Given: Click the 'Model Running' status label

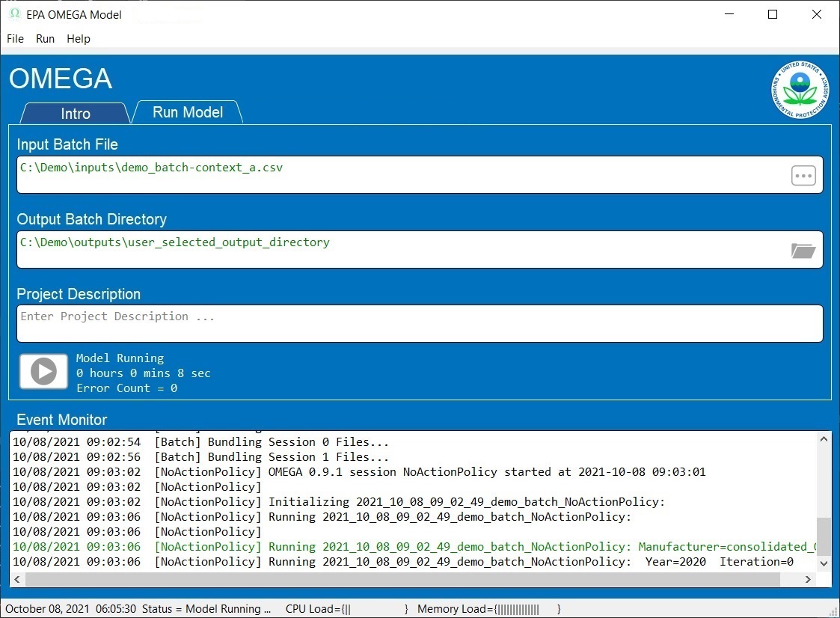Looking at the screenshot, I should pyautogui.click(x=120, y=358).
